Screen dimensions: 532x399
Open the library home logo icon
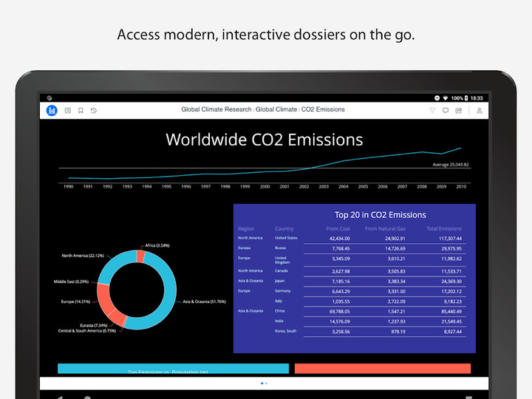point(52,110)
